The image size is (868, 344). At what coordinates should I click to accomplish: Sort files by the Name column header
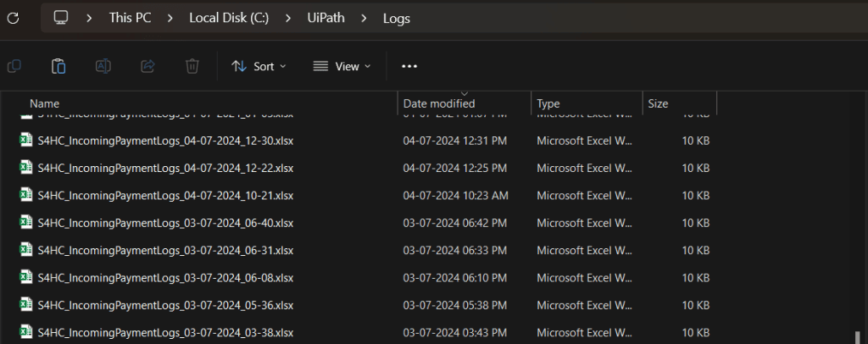point(44,103)
